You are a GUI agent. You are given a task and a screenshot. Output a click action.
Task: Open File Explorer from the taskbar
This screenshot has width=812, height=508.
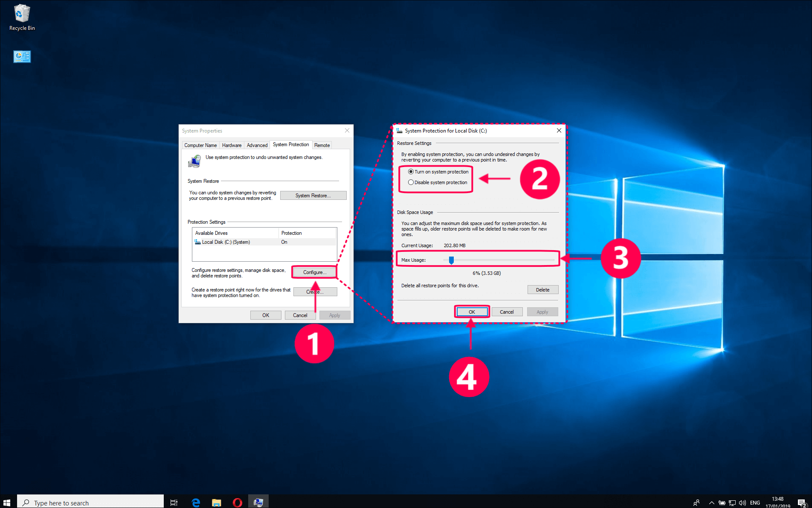tap(216, 502)
